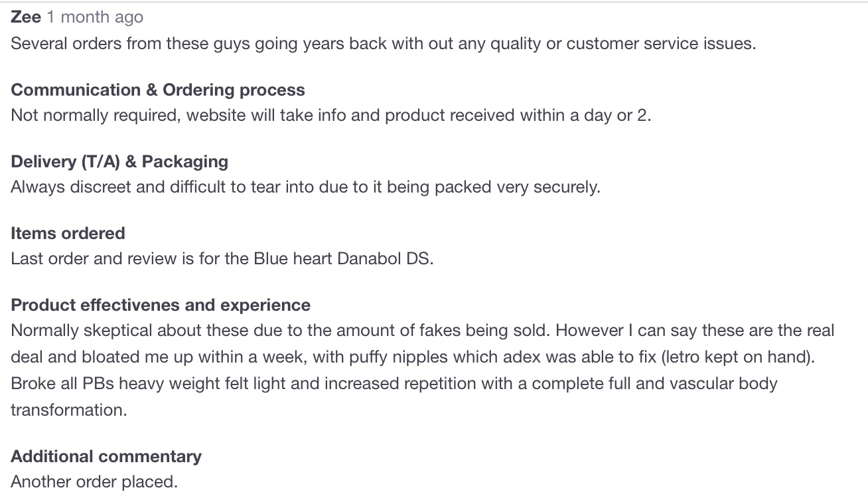Click the "Another order placed." text

94,481
